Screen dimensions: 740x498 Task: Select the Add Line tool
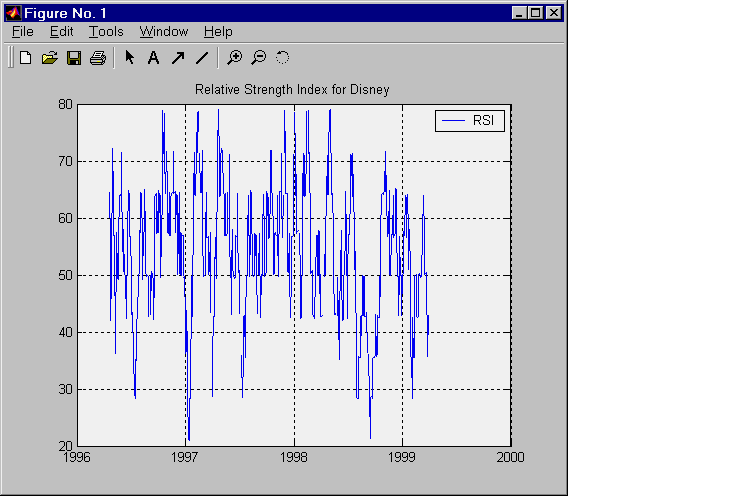[x=202, y=58]
